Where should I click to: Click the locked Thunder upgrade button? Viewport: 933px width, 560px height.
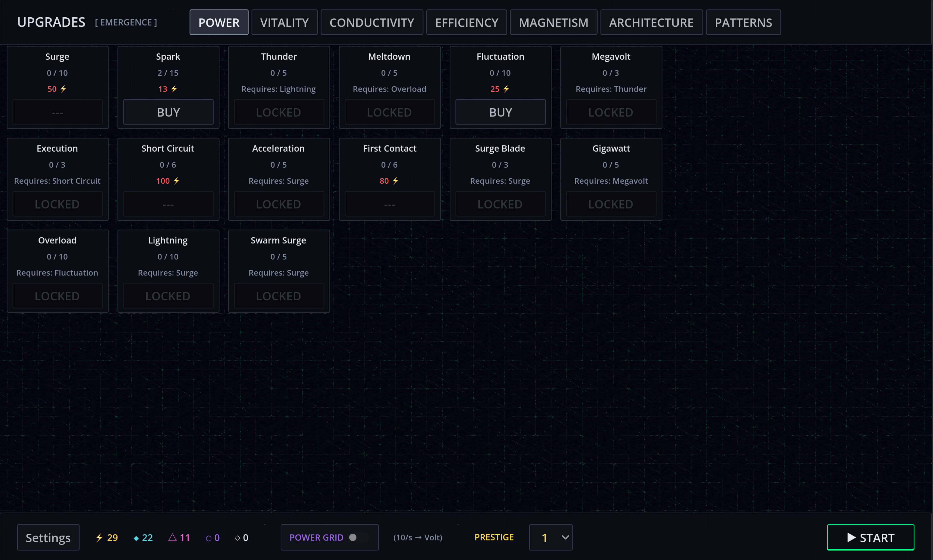coord(278,112)
